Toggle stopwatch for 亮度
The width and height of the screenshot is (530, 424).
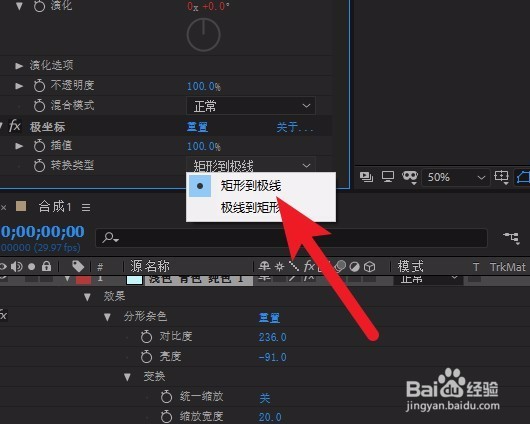(x=146, y=357)
